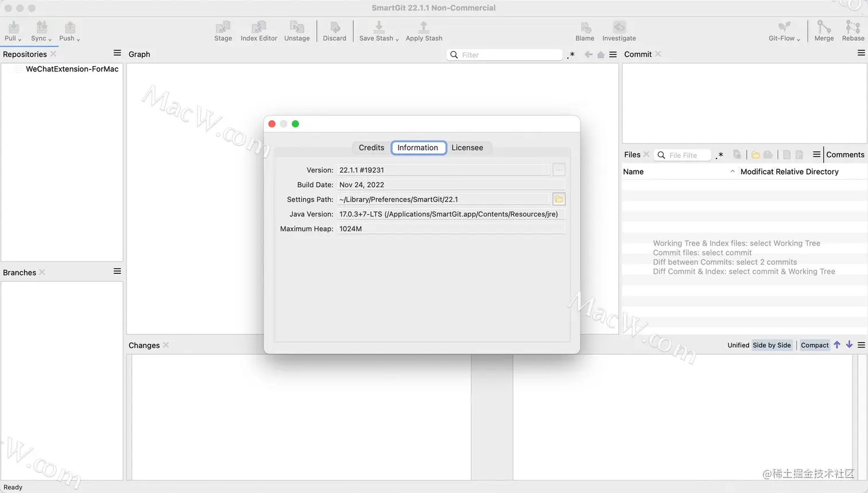Image resolution: width=868 pixels, height=493 pixels.
Task: Toggle Compact diff mode
Action: point(815,345)
